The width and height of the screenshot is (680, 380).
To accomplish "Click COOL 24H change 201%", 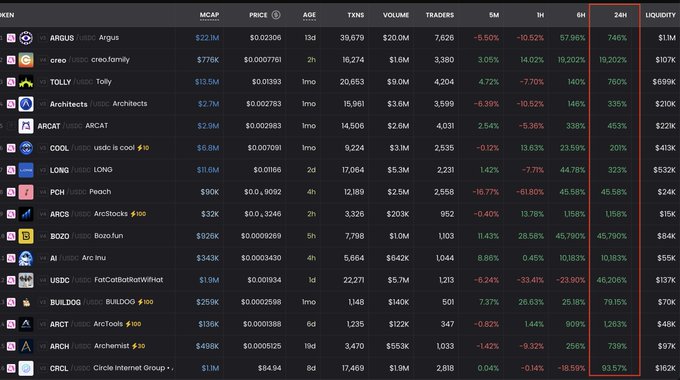I will pos(618,148).
